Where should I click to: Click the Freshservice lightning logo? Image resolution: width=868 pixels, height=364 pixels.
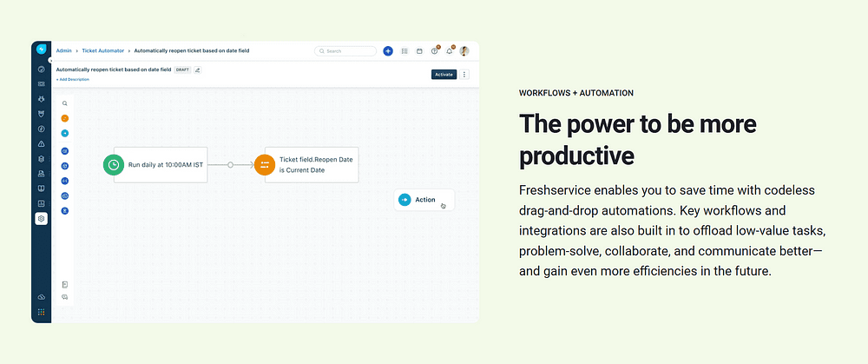tap(41, 50)
